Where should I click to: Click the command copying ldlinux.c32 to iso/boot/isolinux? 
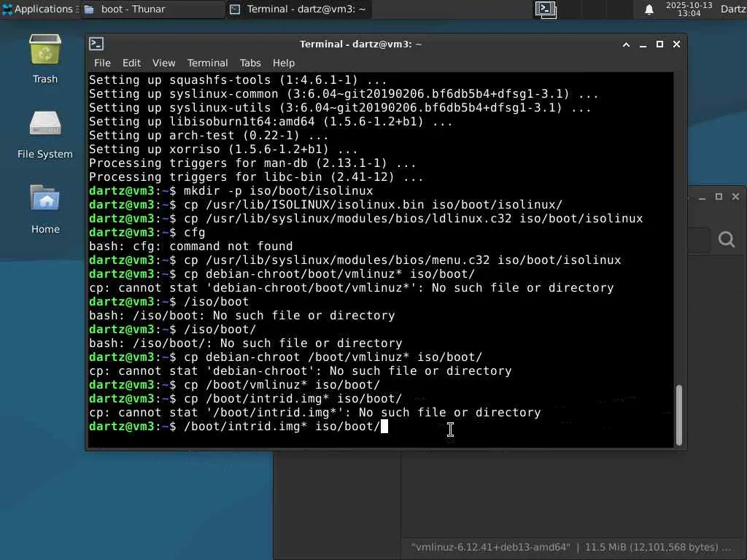pos(366,219)
